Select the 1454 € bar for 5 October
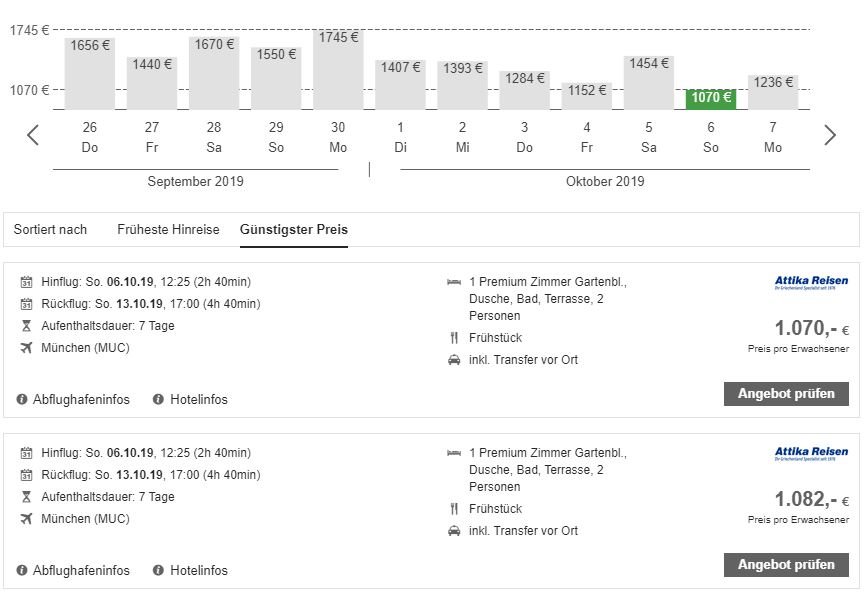Viewport: 868px width, 596px height. [x=649, y=82]
